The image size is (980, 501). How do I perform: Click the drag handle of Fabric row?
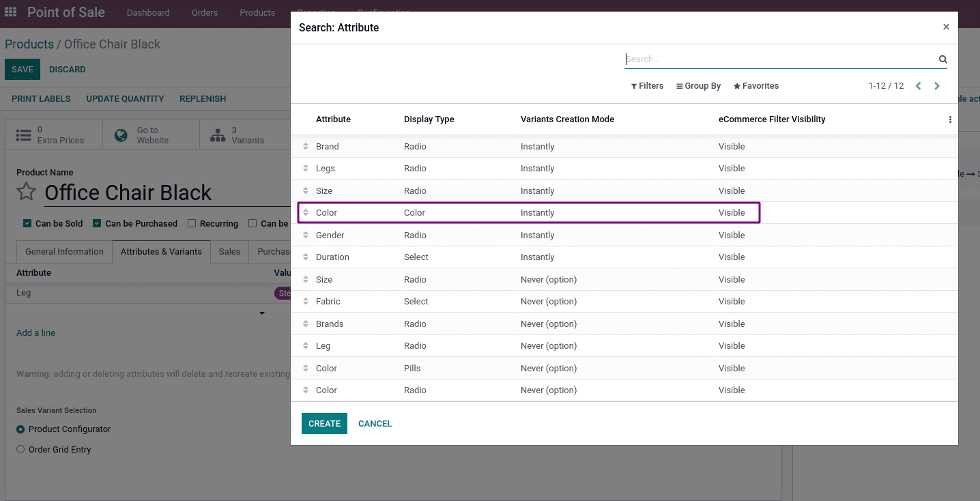(306, 302)
